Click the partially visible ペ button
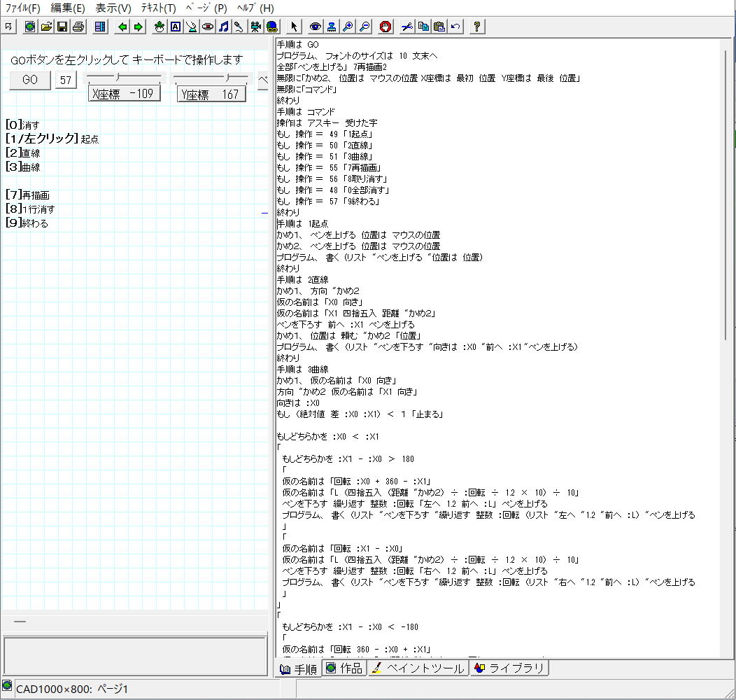Viewport: 736px width, 700px height. (x=263, y=80)
